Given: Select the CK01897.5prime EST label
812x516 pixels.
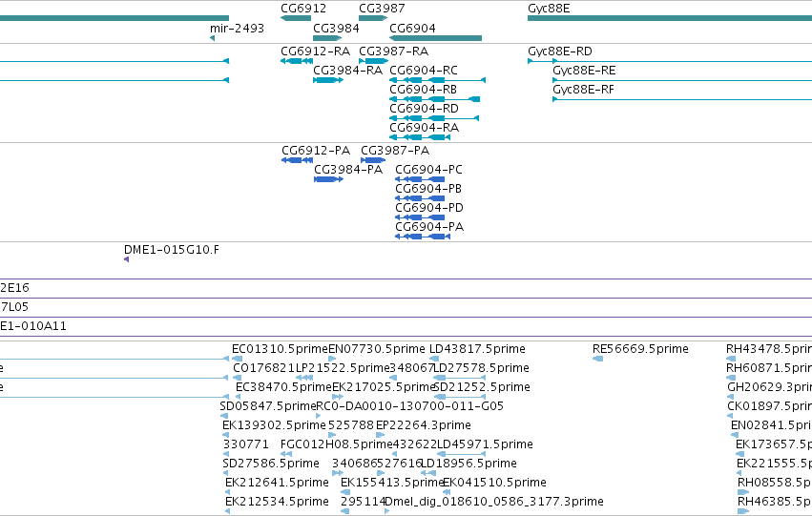Looking at the screenshot, I should click(769, 407).
